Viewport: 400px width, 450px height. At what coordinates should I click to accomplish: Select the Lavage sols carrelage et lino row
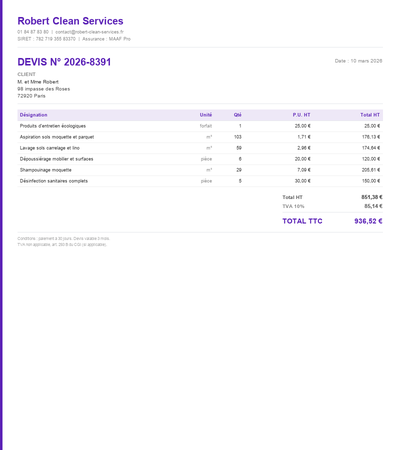[200, 148]
